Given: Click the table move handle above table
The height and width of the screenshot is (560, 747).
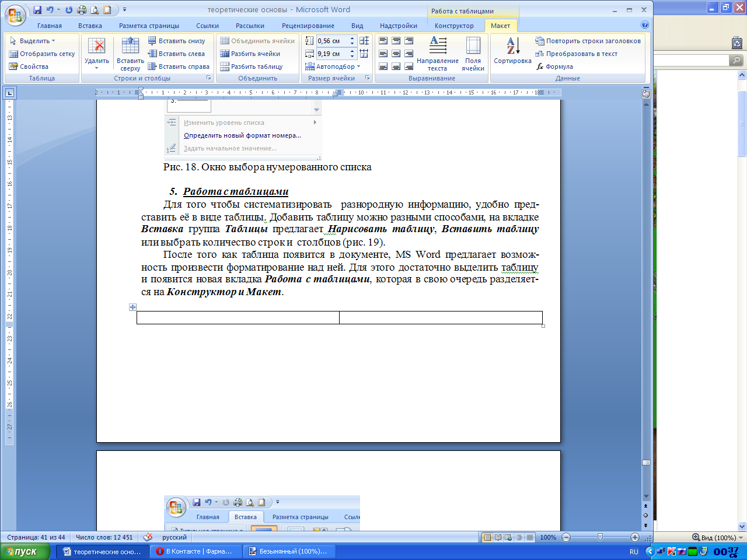Looking at the screenshot, I should [133, 307].
